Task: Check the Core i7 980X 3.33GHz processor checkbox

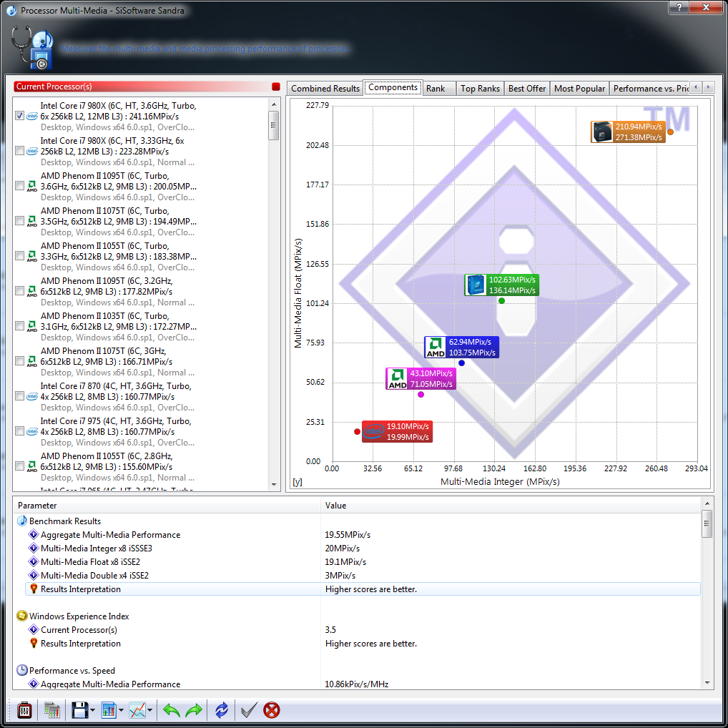Action: [x=19, y=151]
